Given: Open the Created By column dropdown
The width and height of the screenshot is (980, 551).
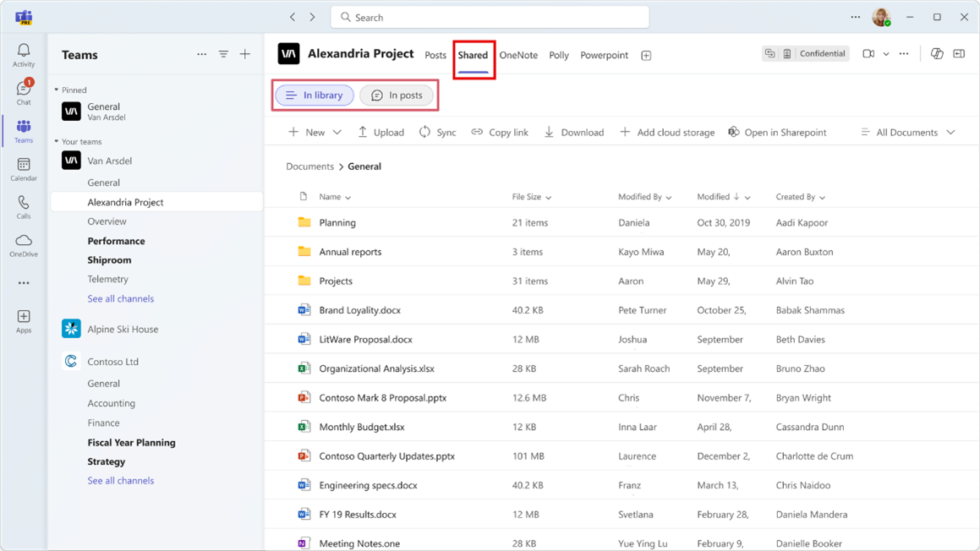Looking at the screenshot, I should [822, 198].
